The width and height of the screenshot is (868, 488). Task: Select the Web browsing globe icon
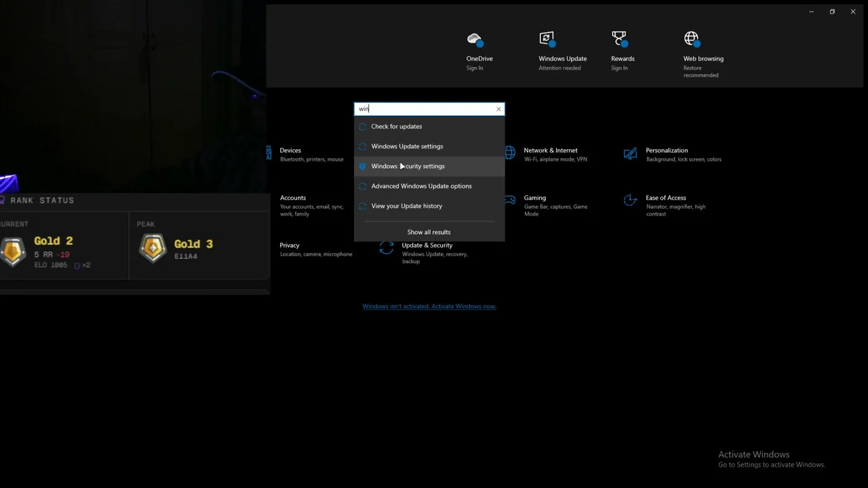tap(692, 39)
